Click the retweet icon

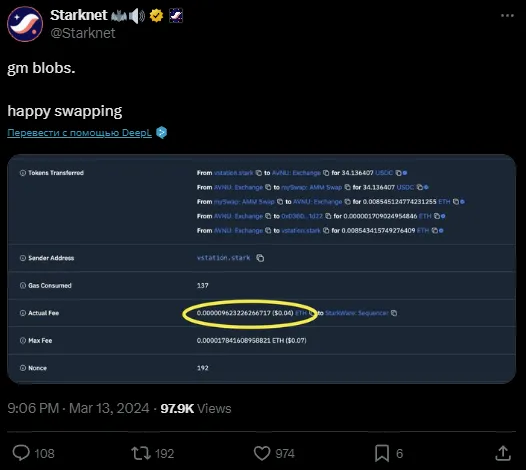[x=141, y=453]
